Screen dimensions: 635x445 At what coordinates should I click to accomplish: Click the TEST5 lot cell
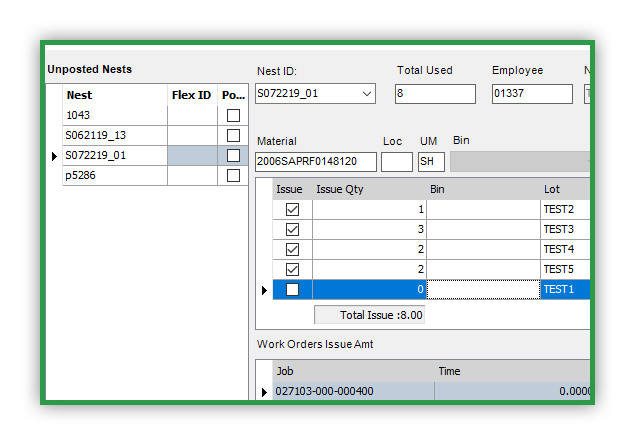565,269
